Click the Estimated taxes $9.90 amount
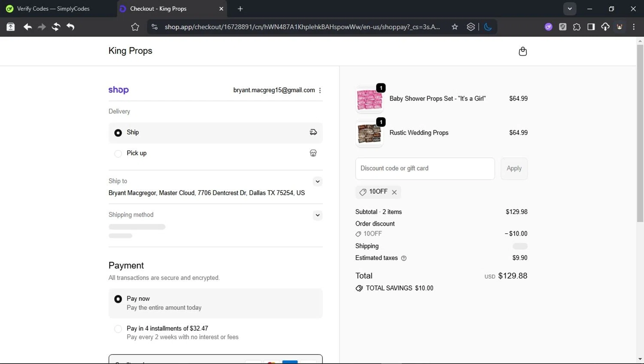Screen dimensions: 644x364 click(x=520, y=258)
